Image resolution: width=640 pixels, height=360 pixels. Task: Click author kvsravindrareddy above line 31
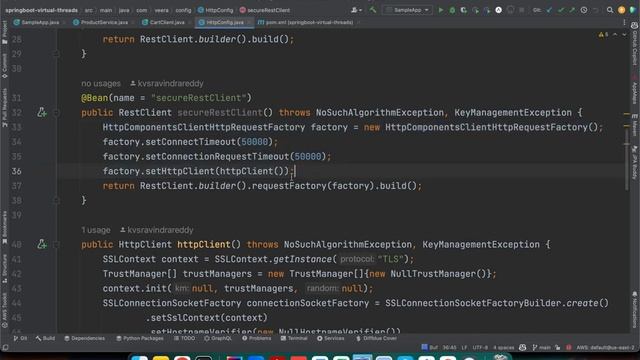coord(167,83)
